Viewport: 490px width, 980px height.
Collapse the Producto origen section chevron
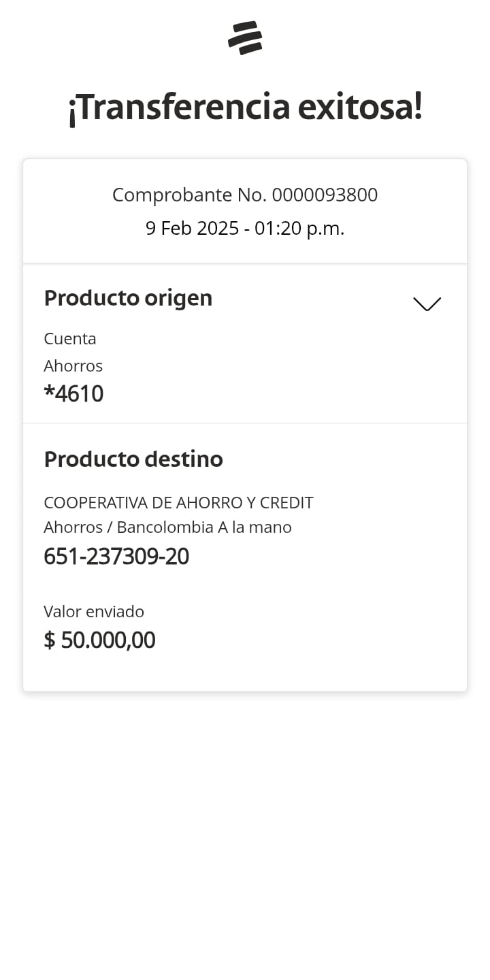pyautogui.click(x=427, y=304)
